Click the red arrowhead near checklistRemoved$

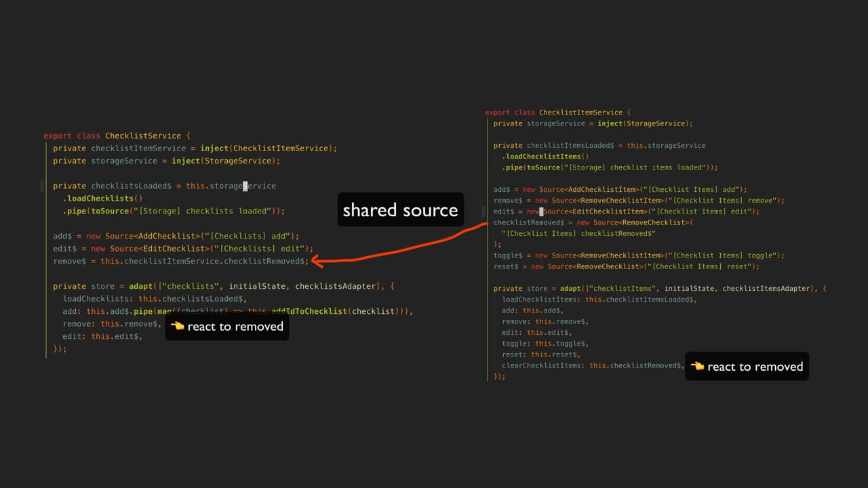pos(316,260)
